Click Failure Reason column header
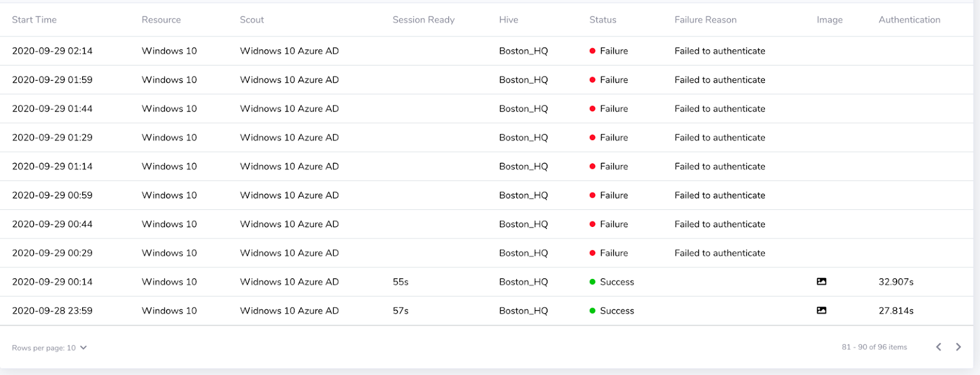 coord(705,20)
